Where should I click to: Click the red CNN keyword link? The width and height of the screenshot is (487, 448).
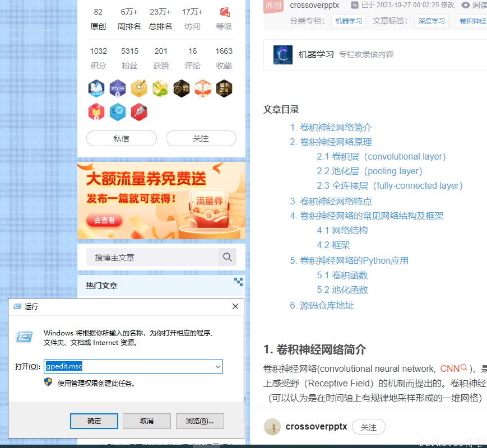tap(449, 368)
